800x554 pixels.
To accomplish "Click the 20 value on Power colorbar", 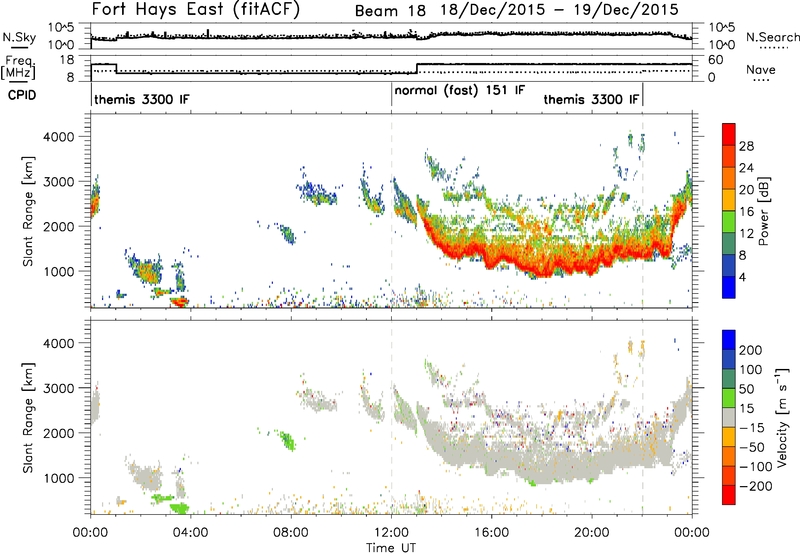I will point(746,190).
